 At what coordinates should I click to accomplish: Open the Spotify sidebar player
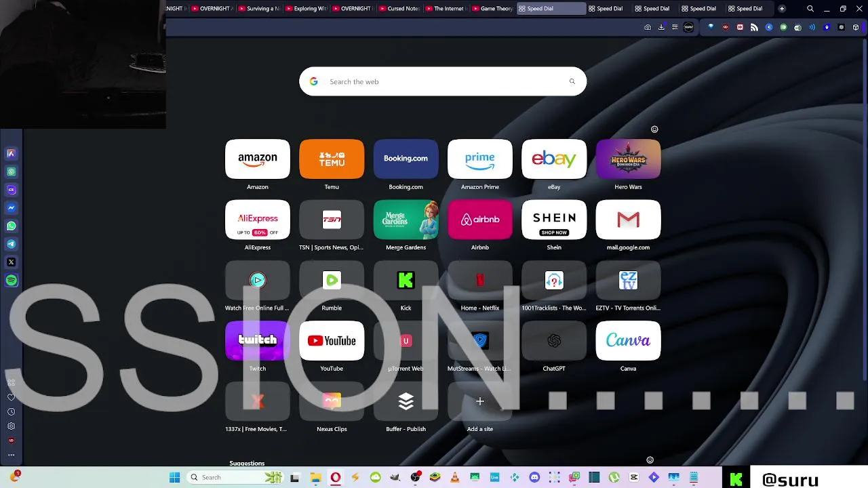click(11, 280)
